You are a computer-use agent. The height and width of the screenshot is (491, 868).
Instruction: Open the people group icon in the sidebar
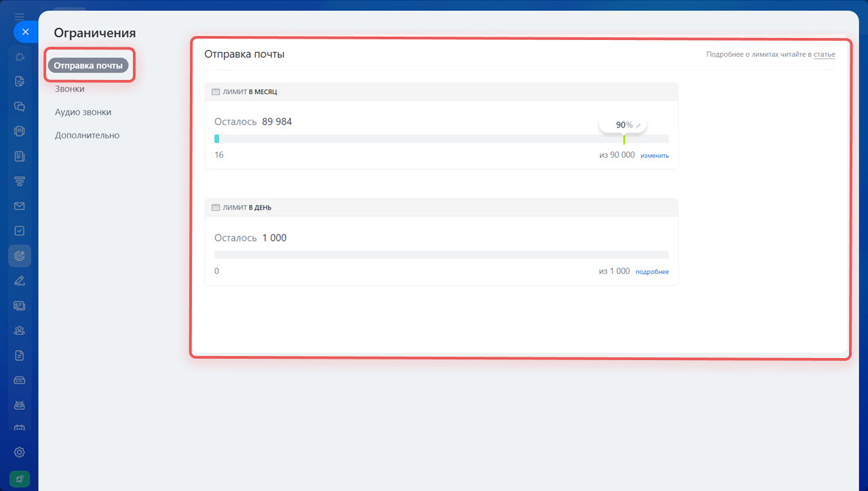coord(19,330)
